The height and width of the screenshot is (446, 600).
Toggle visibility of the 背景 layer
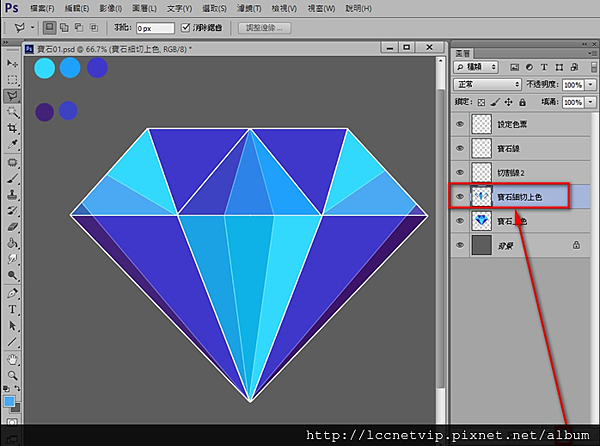(x=460, y=244)
